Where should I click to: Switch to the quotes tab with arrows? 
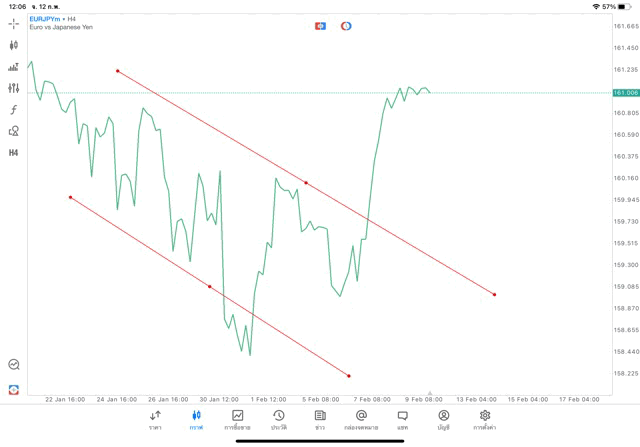pos(155,420)
